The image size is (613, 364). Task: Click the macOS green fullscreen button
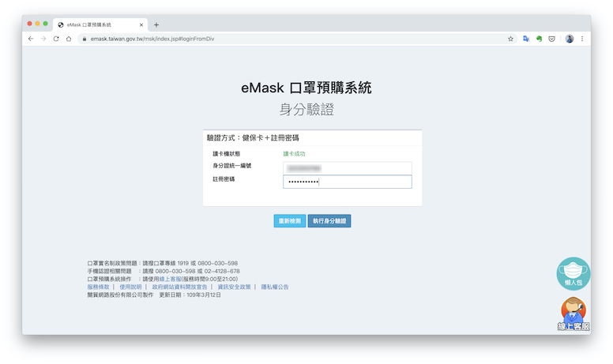[45, 24]
